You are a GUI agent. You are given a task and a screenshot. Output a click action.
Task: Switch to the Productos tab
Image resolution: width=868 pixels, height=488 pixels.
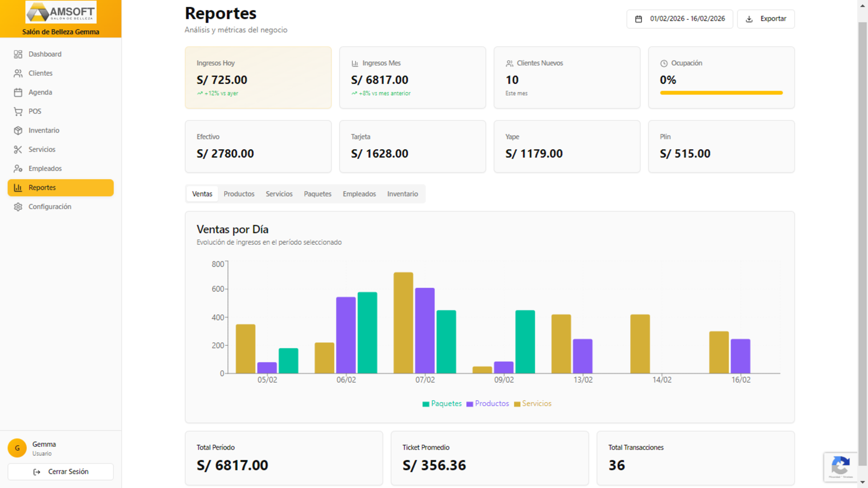coord(239,194)
